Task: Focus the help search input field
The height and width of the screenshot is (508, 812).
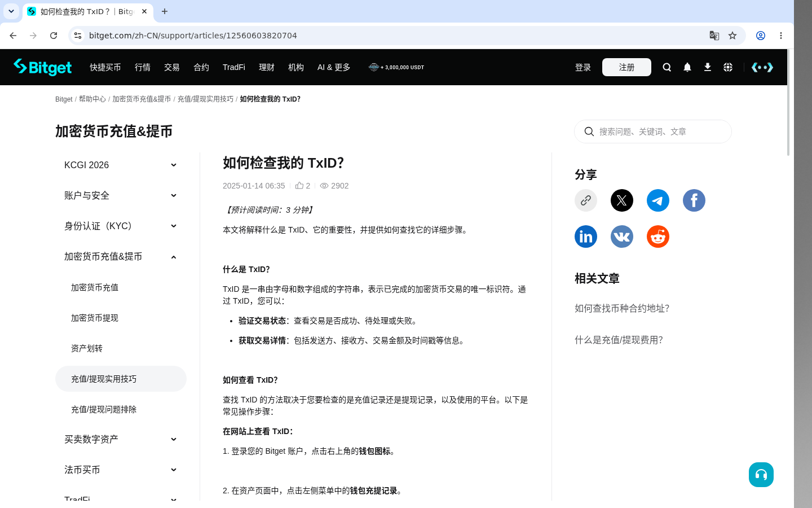Action: click(653, 132)
